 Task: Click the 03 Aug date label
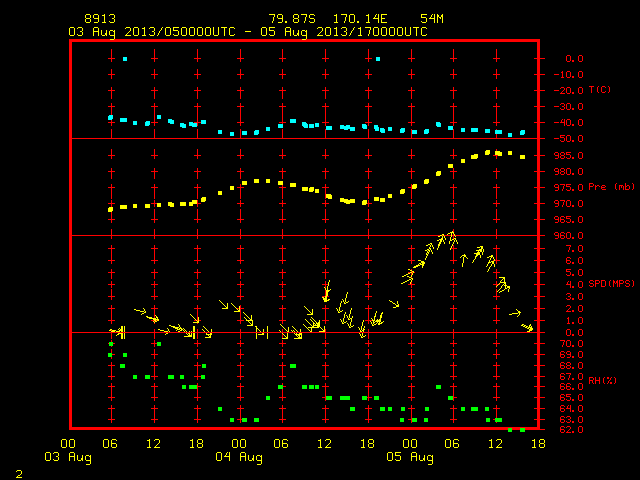point(68,457)
